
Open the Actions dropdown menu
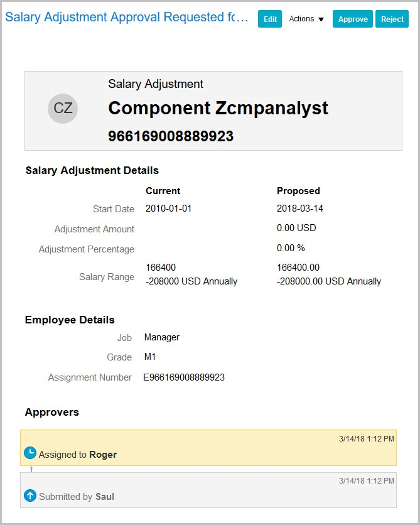pos(306,19)
